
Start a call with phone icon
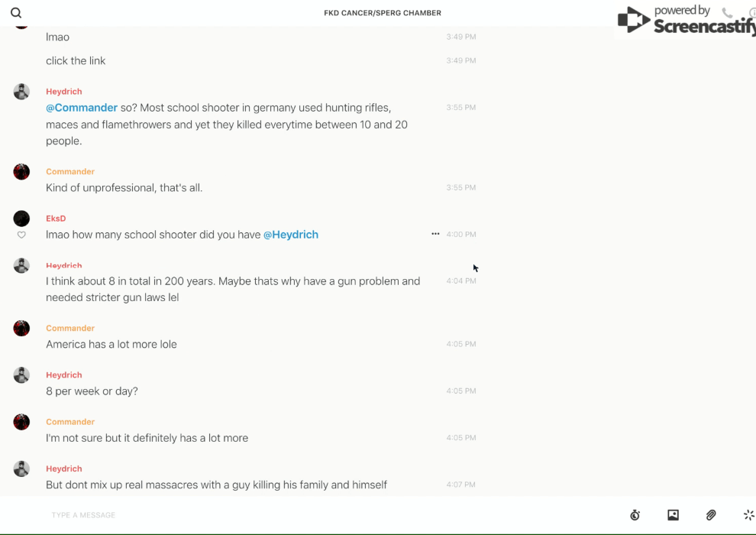727,13
